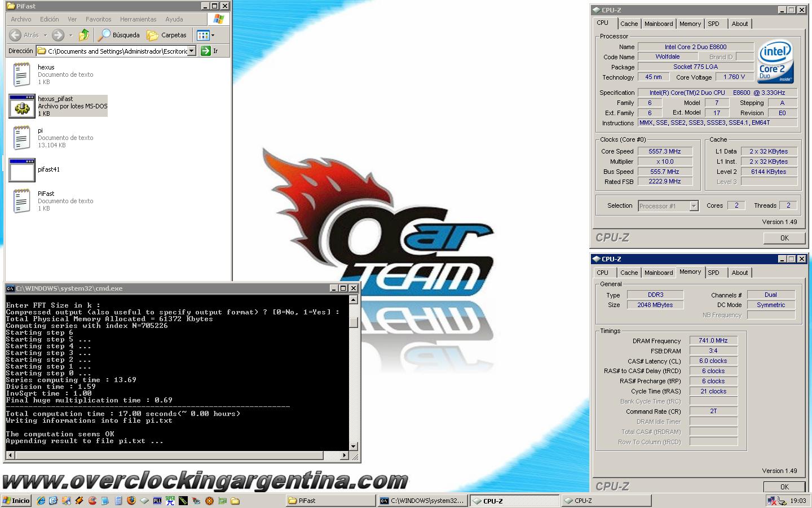Toggle the Carpetas folders pane
Image resolution: width=812 pixels, height=508 pixels.
(167, 35)
